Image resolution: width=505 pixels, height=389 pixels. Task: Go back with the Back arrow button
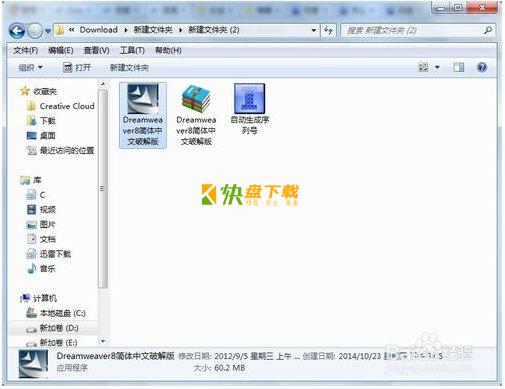coord(17,31)
